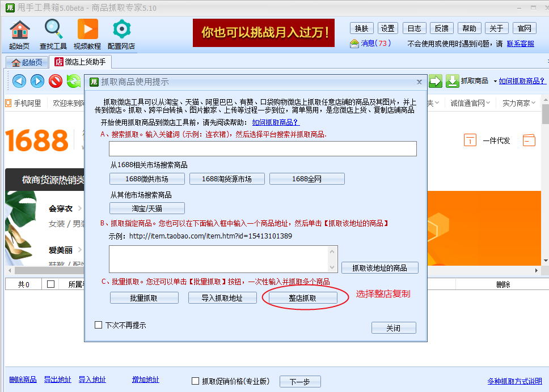Viewport: 549px width, 392px height.
Task: Click the address box scroll-down arrow
Action: point(332,267)
